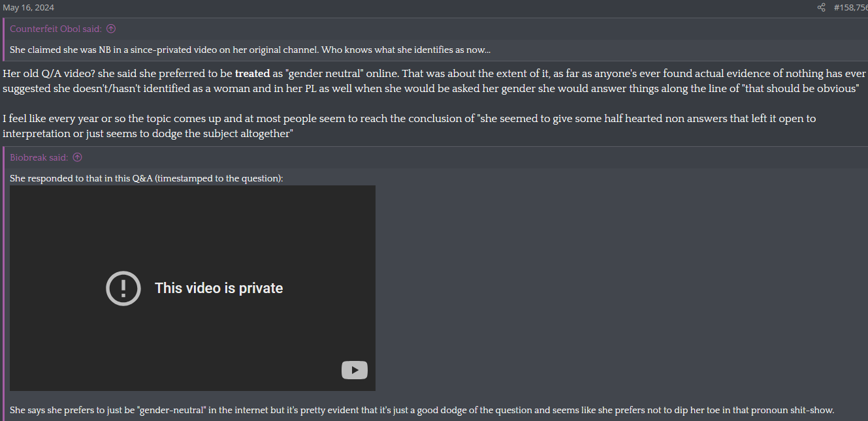The width and height of the screenshot is (868, 421).
Task: Open the #158,756 post permalink
Action: [850, 8]
